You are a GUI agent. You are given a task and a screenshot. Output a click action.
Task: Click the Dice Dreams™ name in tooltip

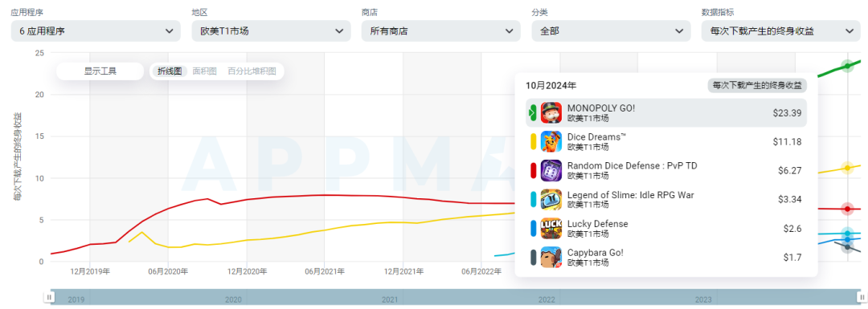[596, 137]
